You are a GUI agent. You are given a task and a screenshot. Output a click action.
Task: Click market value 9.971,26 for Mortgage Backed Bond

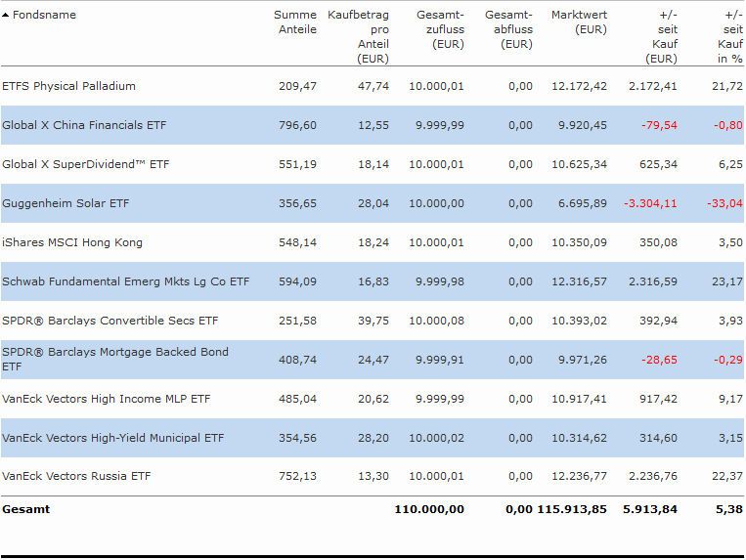[583, 360]
